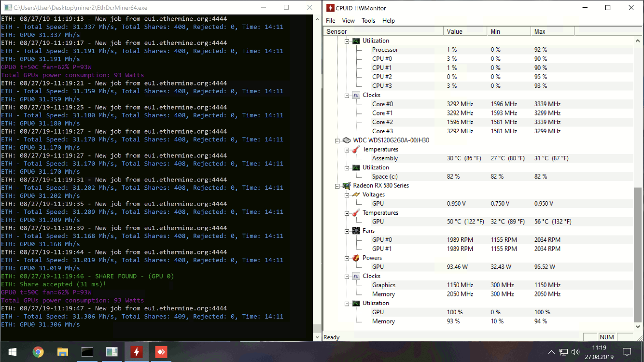Open the Help menu in HWMonitor
Screen dimensions: 644x362
[389, 21]
